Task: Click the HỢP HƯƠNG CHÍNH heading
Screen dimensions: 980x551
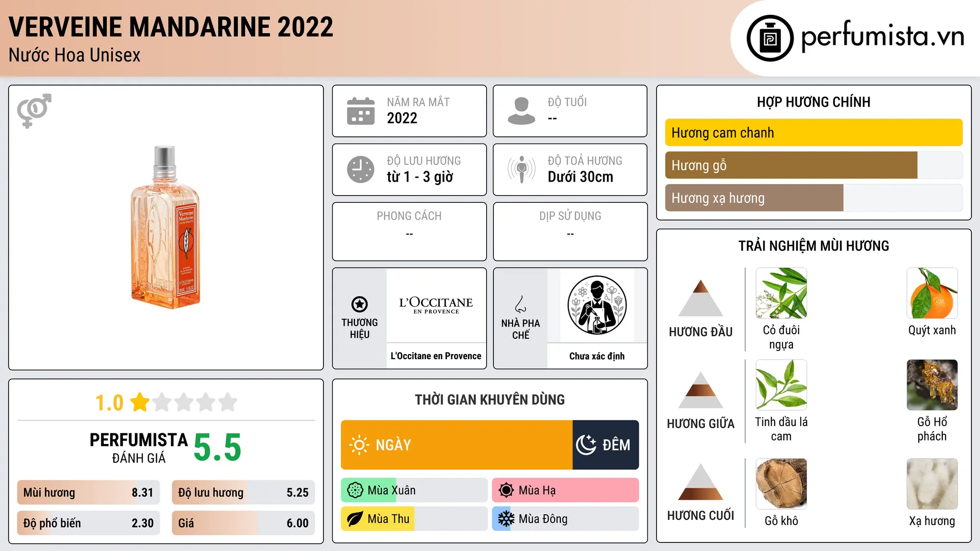Action: [x=813, y=102]
